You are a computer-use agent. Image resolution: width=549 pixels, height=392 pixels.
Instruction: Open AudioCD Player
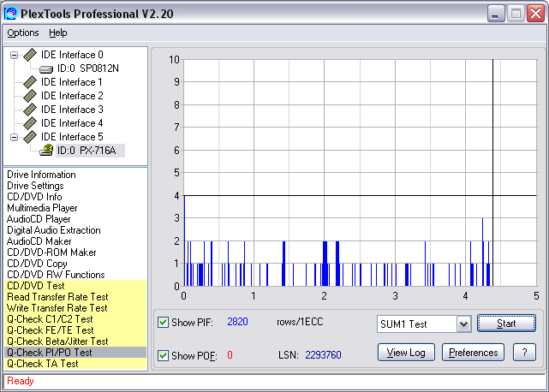click(39, 219)
